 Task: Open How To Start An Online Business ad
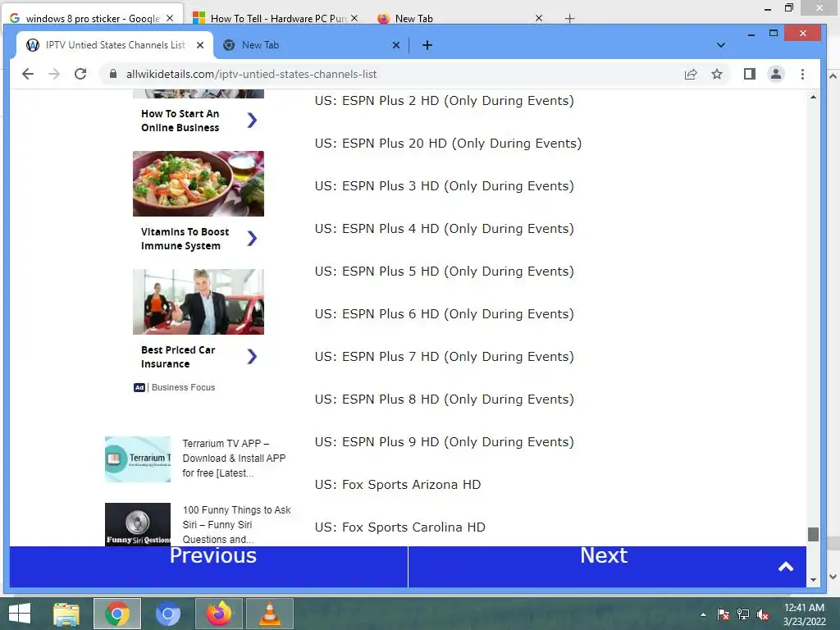pyautogui.click(x=180, y=121)
